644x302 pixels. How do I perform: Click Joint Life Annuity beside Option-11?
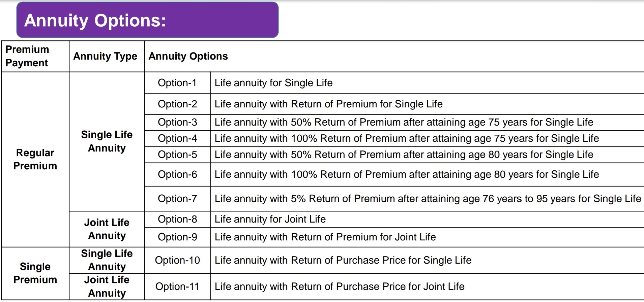[x=107, y=287]
